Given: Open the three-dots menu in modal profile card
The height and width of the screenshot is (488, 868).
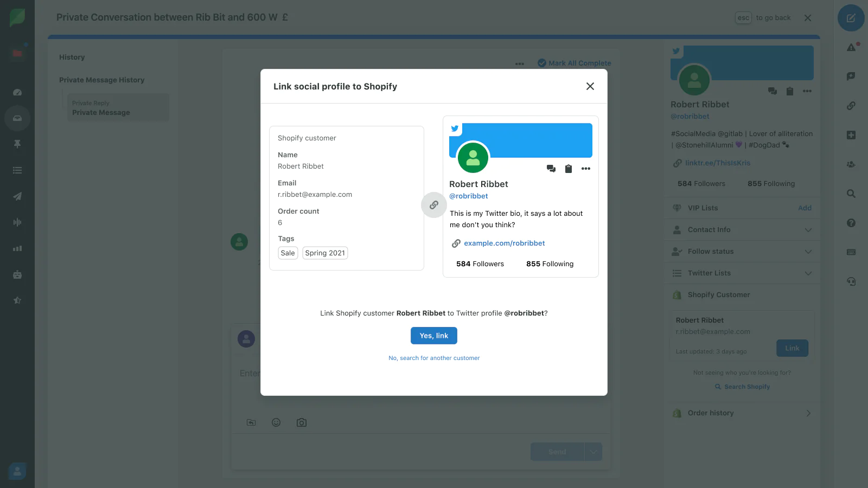Looking at the screenshot, I should point(586,169).
